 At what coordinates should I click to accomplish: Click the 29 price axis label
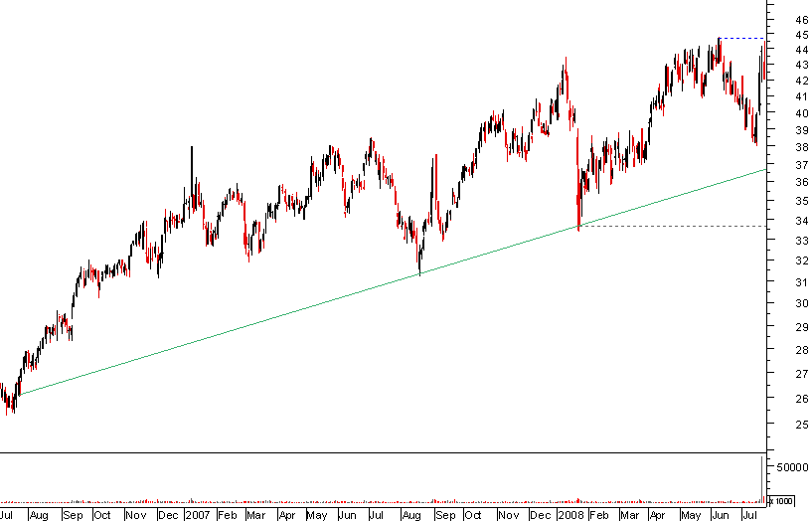tap(802, 327)
